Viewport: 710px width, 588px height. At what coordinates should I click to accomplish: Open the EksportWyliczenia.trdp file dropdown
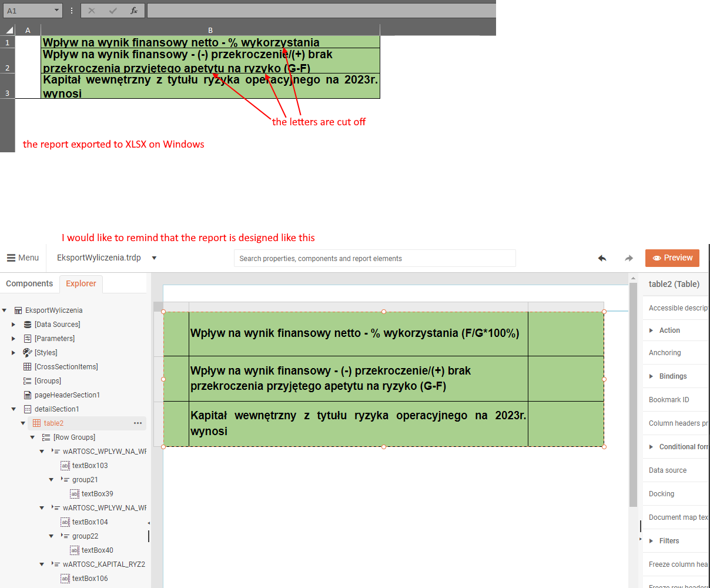(x=154, y=258)
